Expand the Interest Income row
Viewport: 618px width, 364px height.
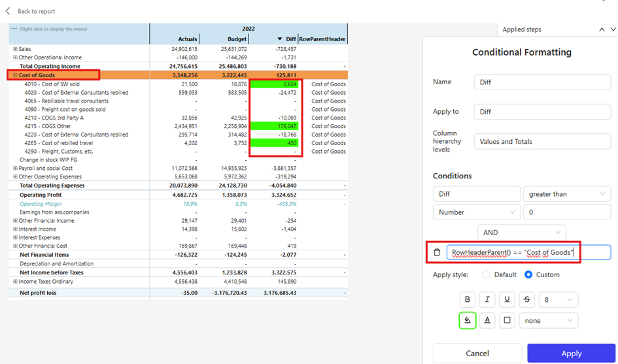point(16,229)
